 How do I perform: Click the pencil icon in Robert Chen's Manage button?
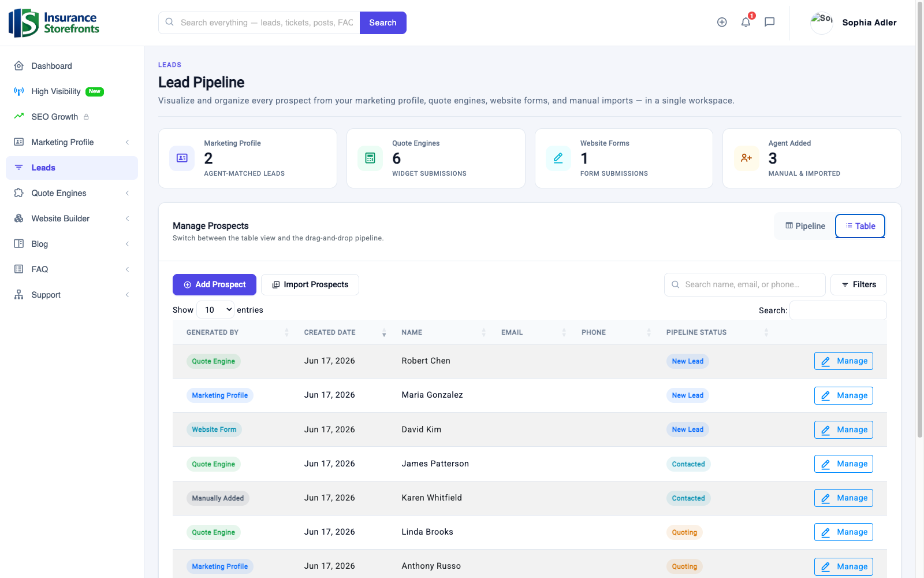point(826,361)
